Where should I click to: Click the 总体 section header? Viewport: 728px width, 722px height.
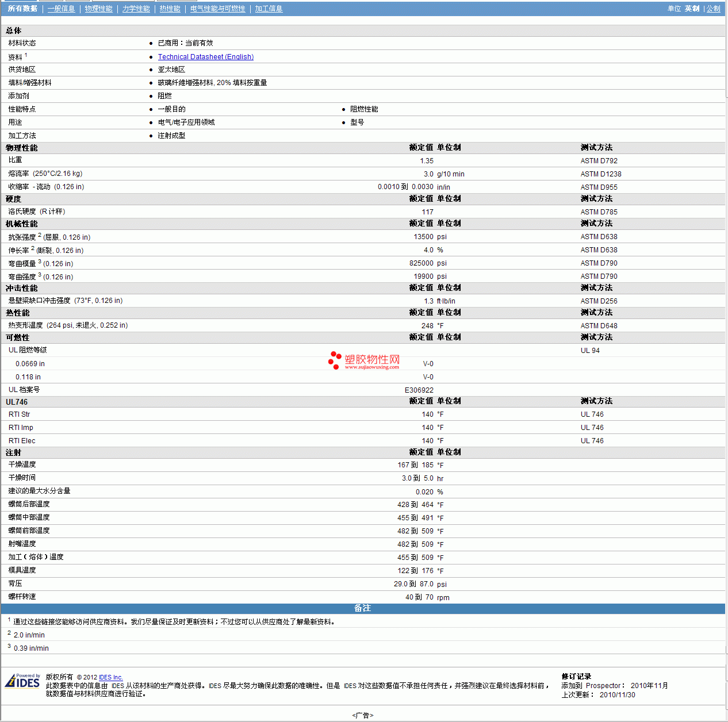[x=14, y=31]
